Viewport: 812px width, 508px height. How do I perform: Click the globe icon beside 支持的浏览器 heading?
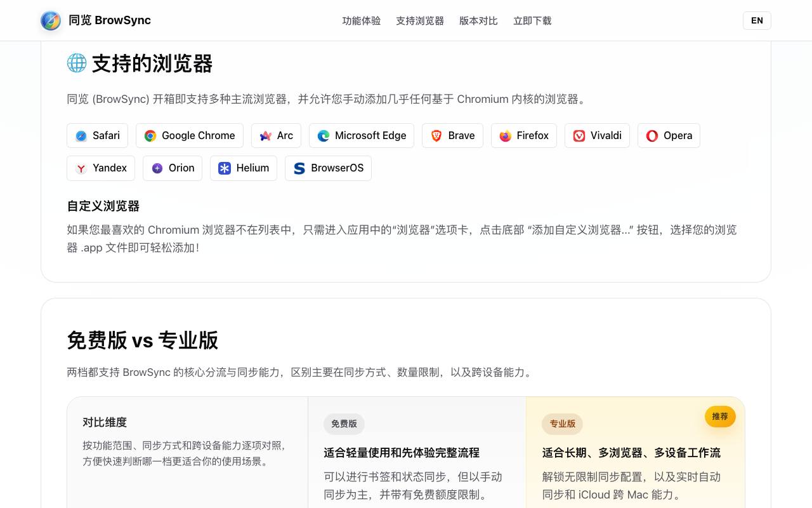pyautogui.click(x=77, y=63)
